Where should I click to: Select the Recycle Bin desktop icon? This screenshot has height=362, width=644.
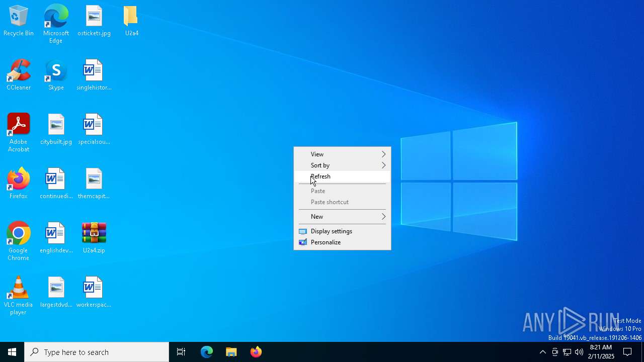coord(19,21)
